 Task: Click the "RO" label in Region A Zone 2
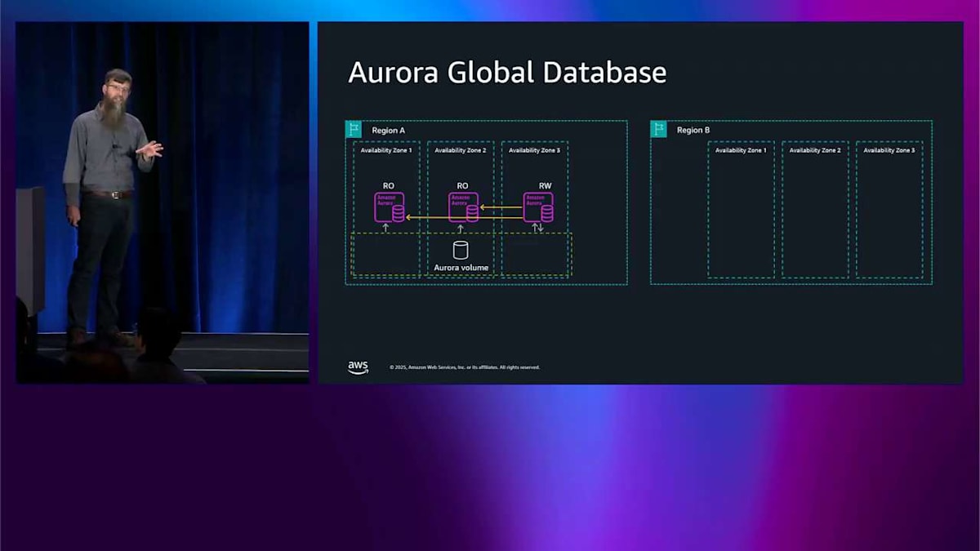pos(462,186)
